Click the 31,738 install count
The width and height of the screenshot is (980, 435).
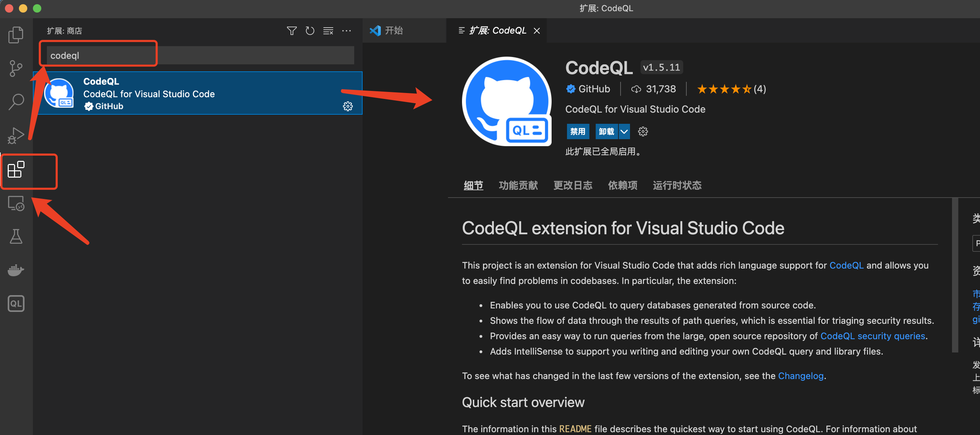pyautogui.click(x=653, y=89)
